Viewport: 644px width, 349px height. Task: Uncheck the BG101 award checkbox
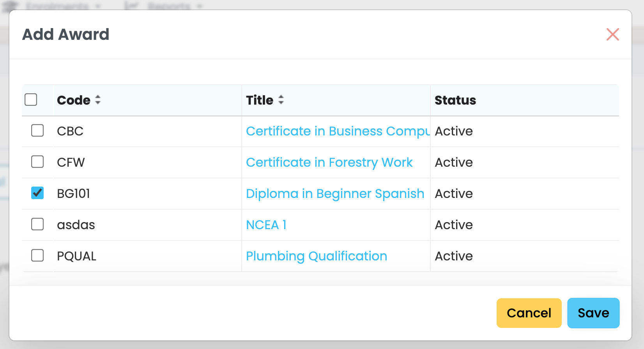coord(37,193)
